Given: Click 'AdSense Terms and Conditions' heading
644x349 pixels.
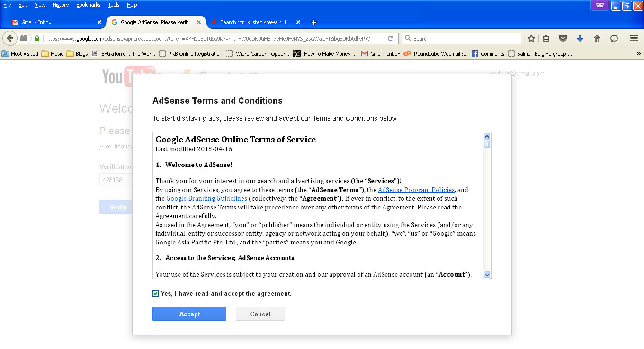Looking at the screenshot, I should pos(217,101).
